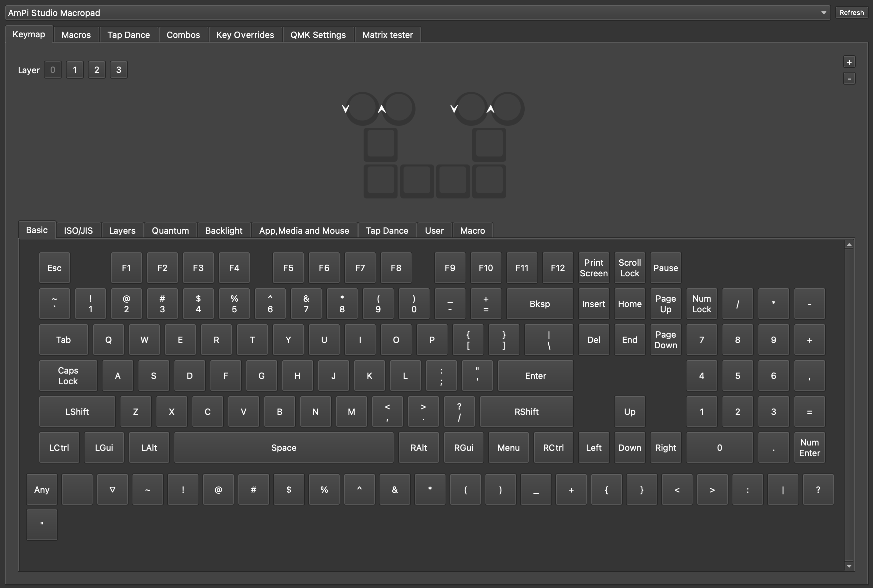Click the Space keycode
The width and height of the screenshot is (873, 588).
pyautogui.click(x=284, y=448)
